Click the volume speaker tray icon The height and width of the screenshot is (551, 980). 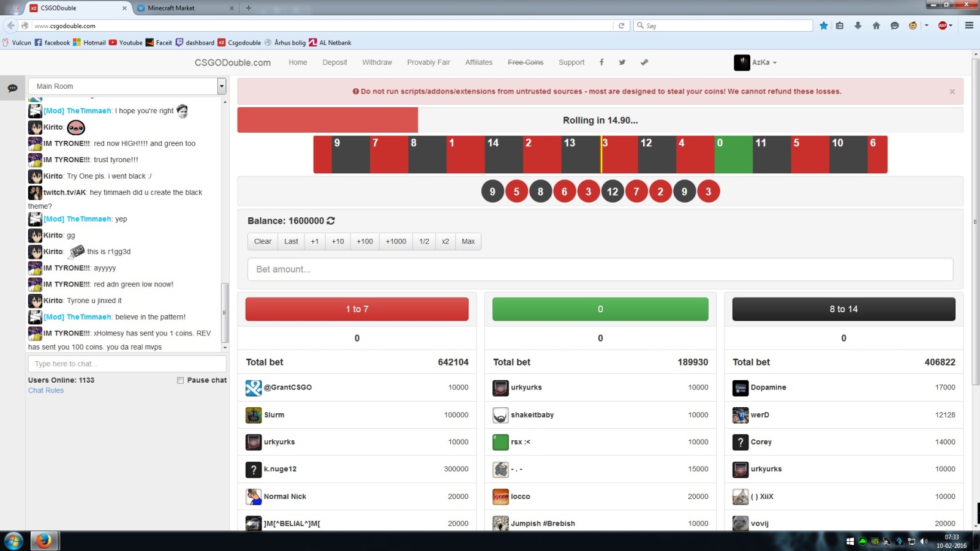pos(924,541)
